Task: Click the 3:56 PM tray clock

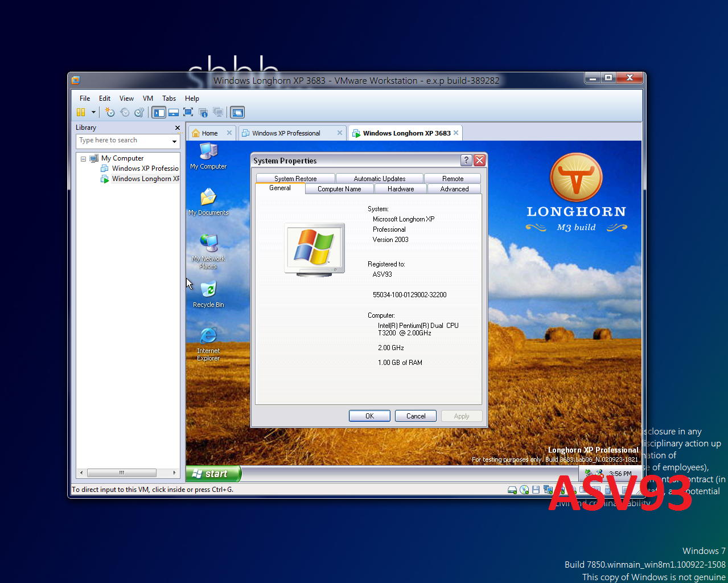Action: [x=620, y=473]
